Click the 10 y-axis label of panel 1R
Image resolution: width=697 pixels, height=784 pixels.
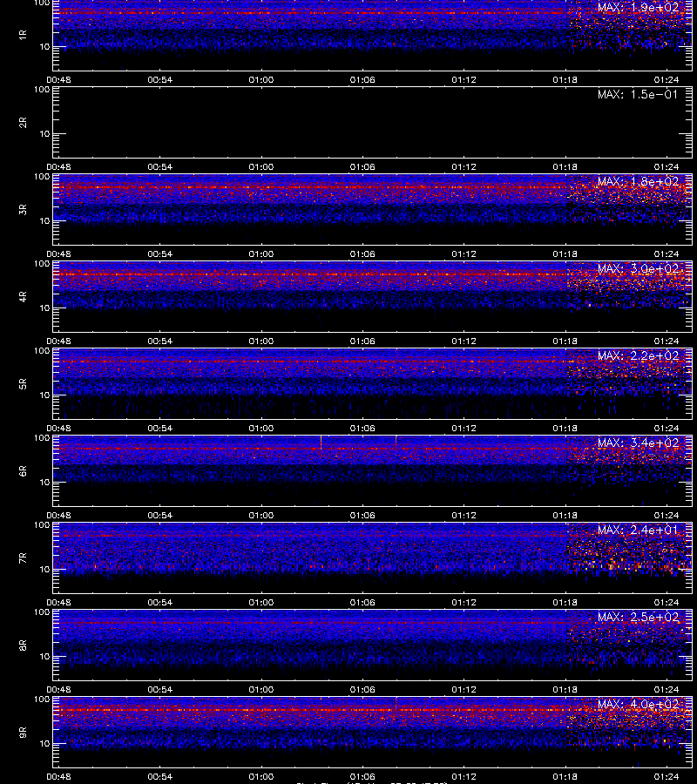(x=45, y=46)
